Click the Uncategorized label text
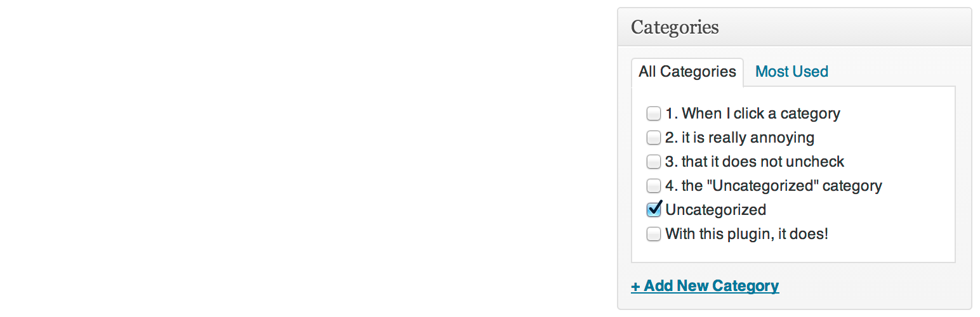 pos(715,210)
